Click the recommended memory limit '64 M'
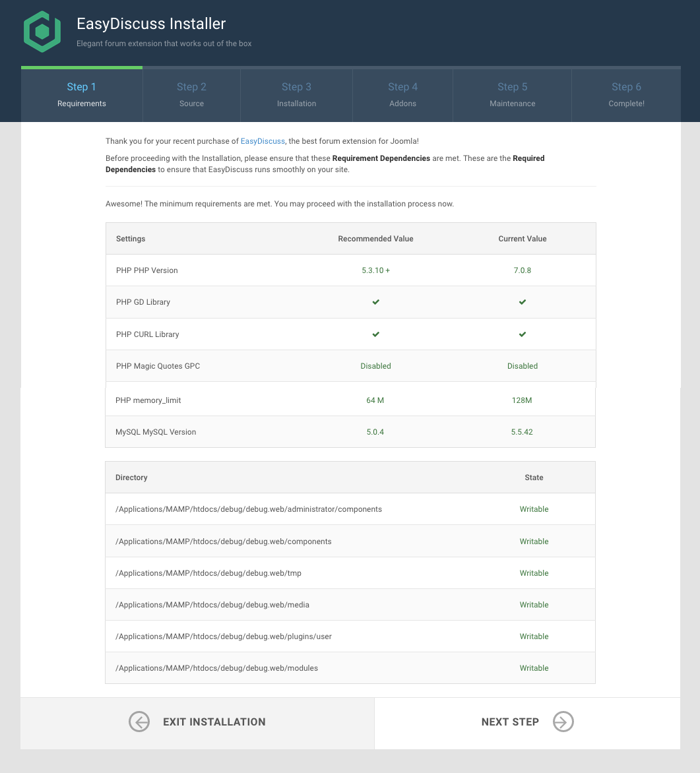 375,400
